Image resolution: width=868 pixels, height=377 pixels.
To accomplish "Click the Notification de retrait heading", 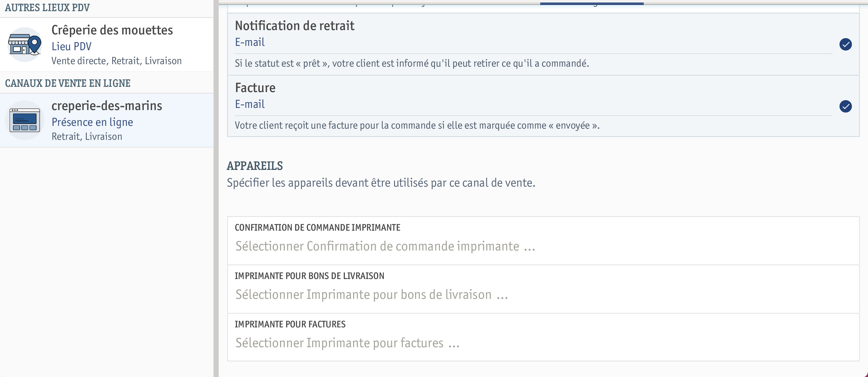I will pyautogui.click(x=295, y=26).
